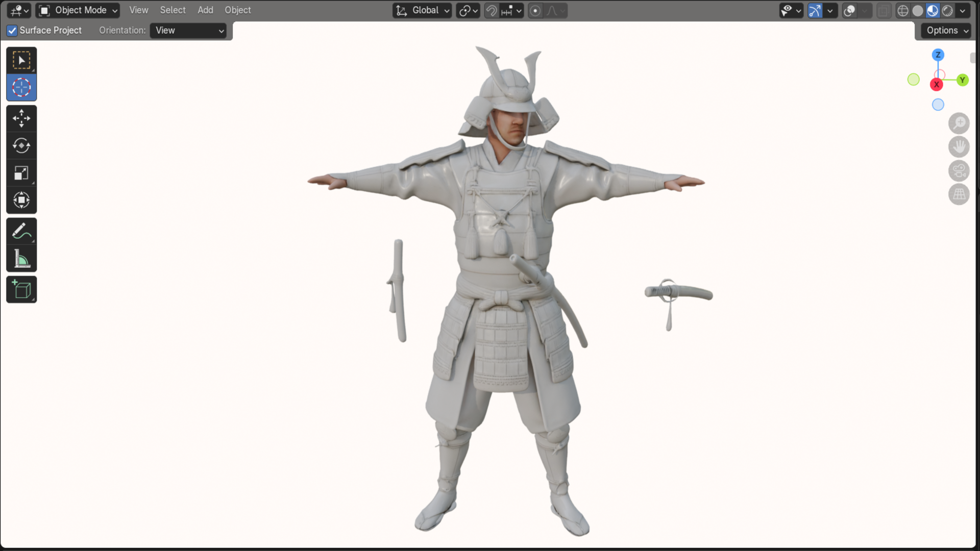Select the Measure ruler tool
The image size is (980, 551).
[x=21, y=258]
